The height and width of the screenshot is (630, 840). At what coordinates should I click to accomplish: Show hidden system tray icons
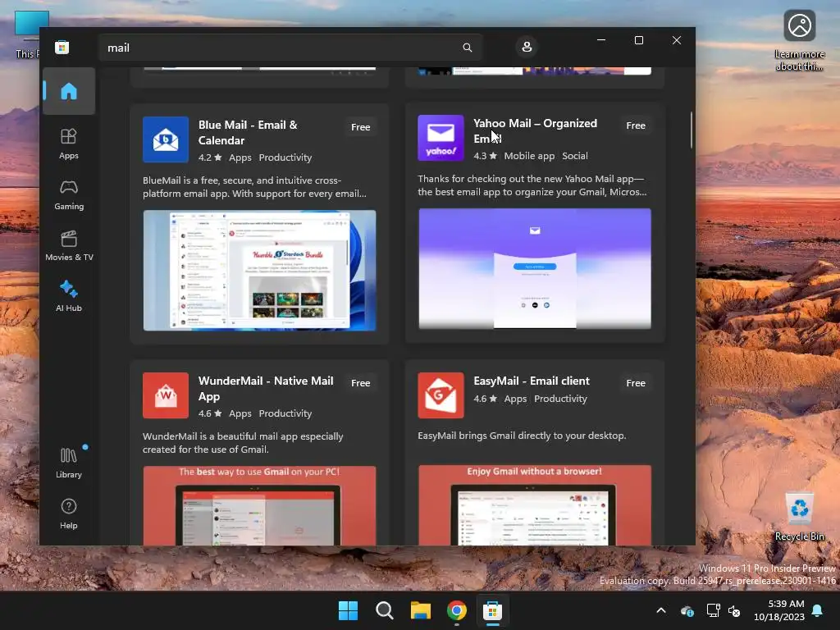[x=661, y=610]
